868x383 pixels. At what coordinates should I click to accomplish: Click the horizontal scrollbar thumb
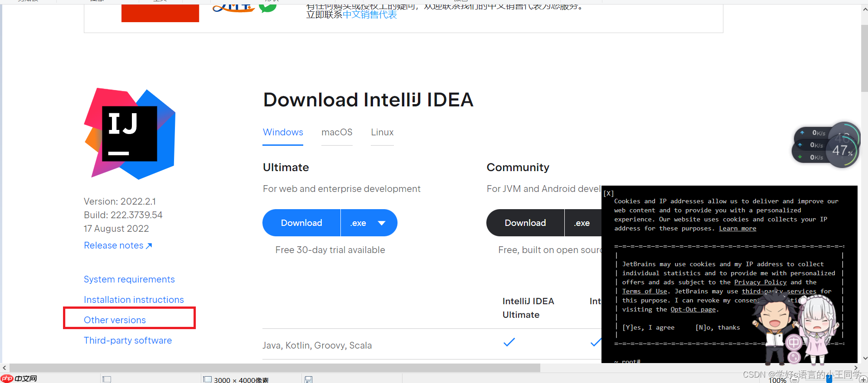point(275,368)
